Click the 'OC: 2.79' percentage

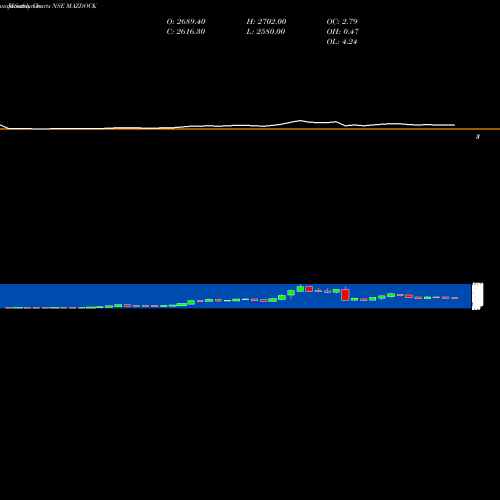point(342,21)
